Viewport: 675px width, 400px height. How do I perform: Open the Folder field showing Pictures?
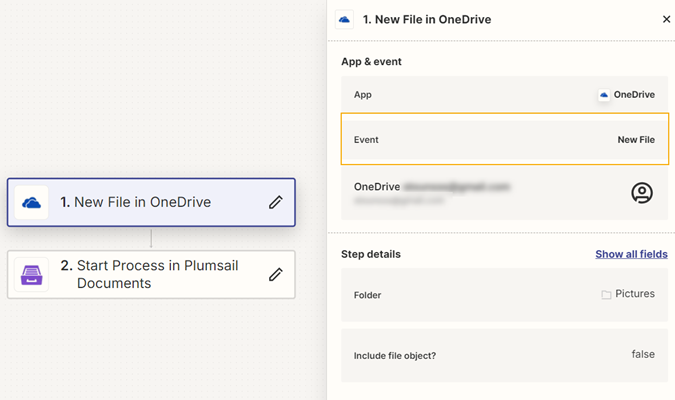[505, 295]
